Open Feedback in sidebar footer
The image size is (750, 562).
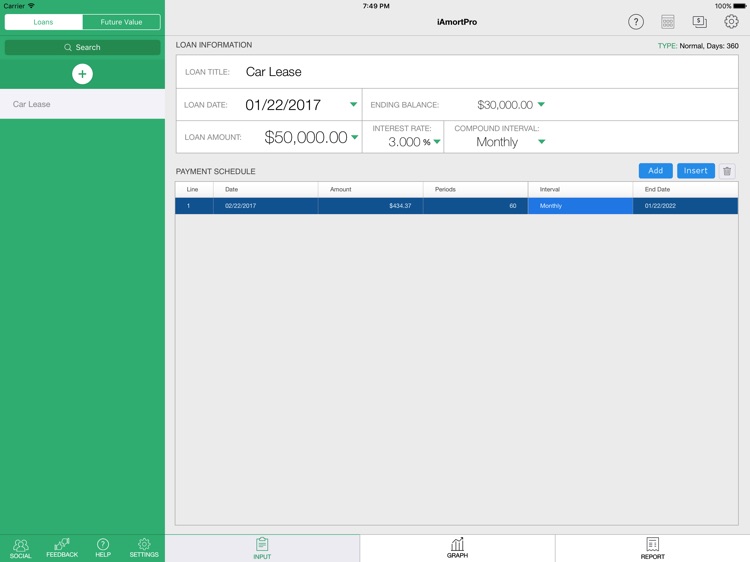click(x=62, y=548)
